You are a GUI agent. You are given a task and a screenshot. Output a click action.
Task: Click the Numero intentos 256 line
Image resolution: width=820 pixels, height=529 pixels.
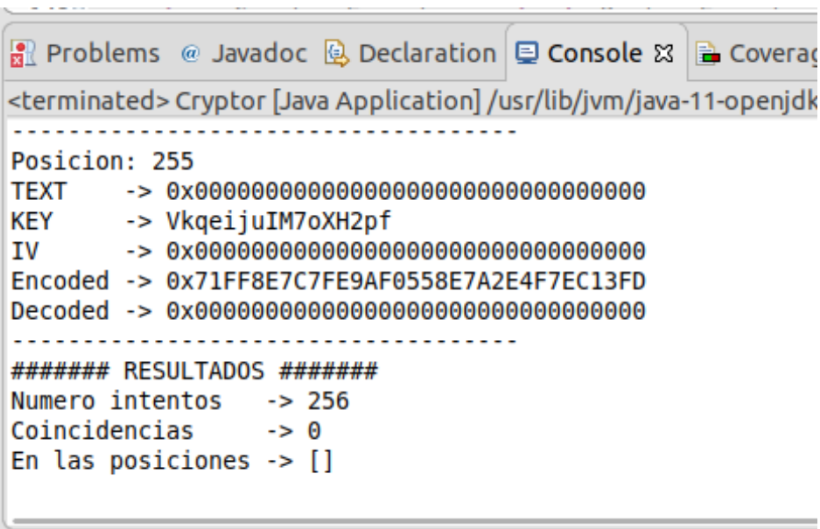pyautogui.click(x=180, y=402)
